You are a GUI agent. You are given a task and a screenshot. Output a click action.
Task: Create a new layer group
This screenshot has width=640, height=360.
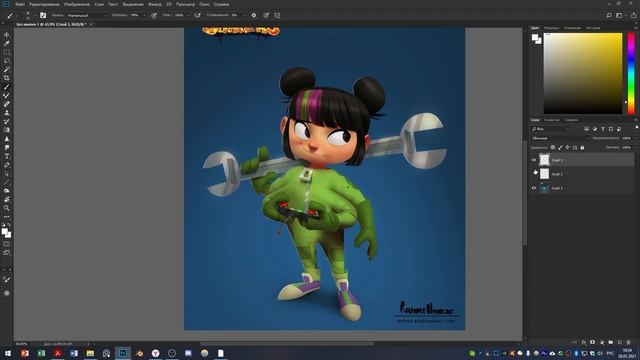(611, 342)
